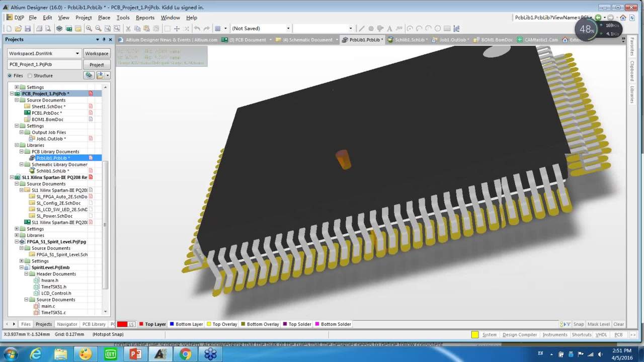Select the Place Line tool icon
Screen dimensions: 644x362
361,29
